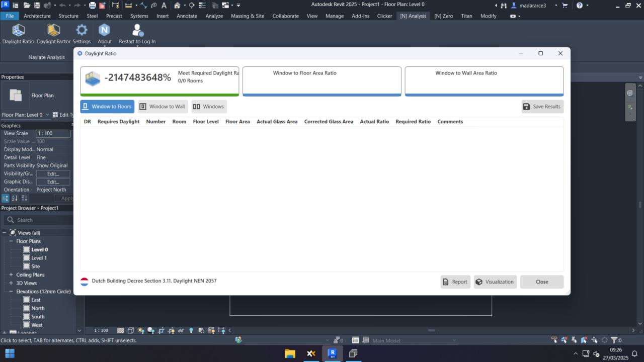Click the Visibility/Graphics Edit button
This screenshot has width=644, height=362.
coord(53,174)
